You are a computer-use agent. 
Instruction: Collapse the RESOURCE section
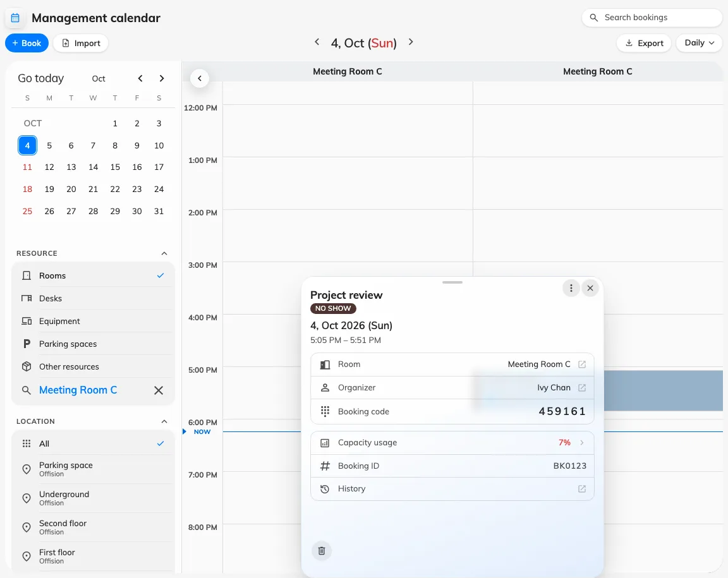point(164,253)
